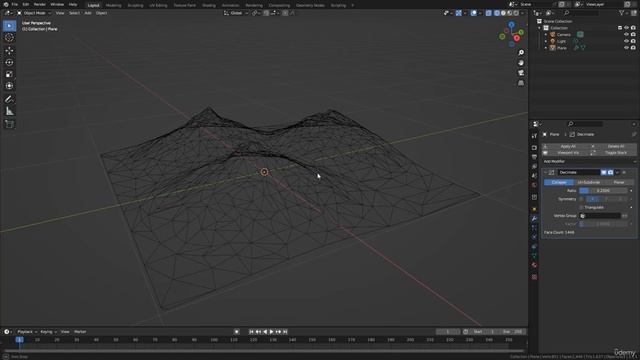
Task: Select the Rotate tool
Action: click(x=9, y=62)
